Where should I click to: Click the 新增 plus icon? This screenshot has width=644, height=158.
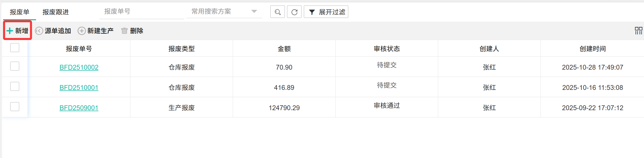10,31
